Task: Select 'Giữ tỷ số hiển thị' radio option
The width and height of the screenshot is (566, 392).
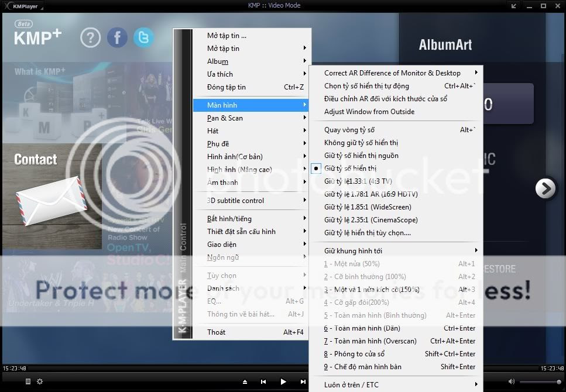Action: coord(397,168)
